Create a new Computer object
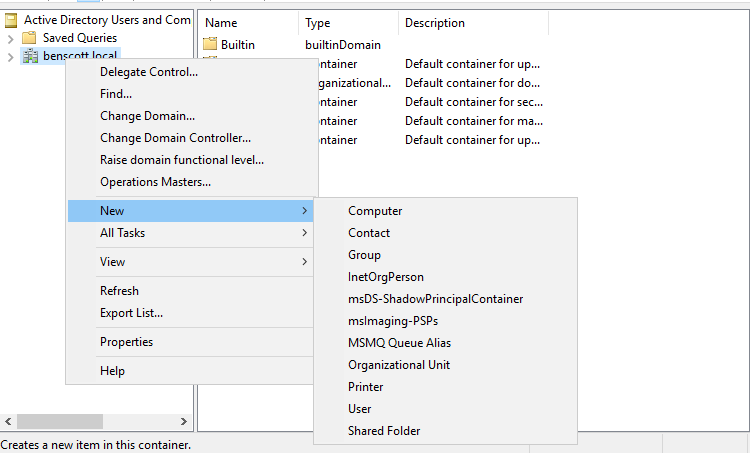 445,211
